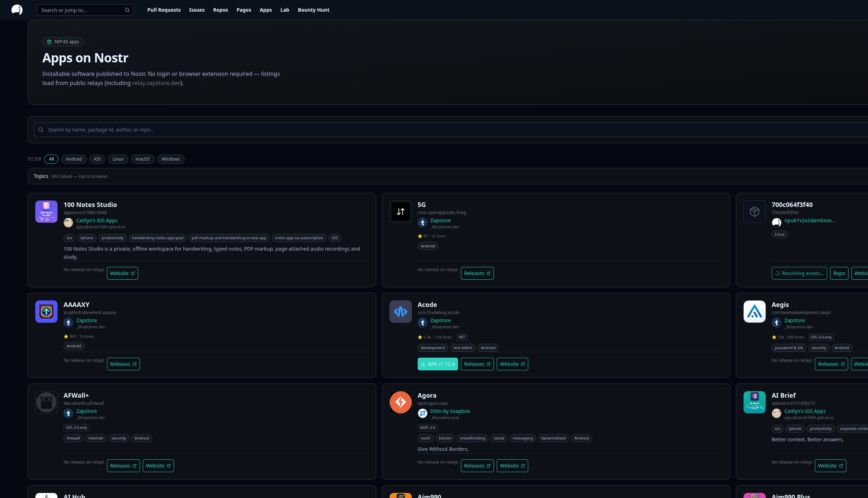Open Apps in top navigation

click(266, 10)
